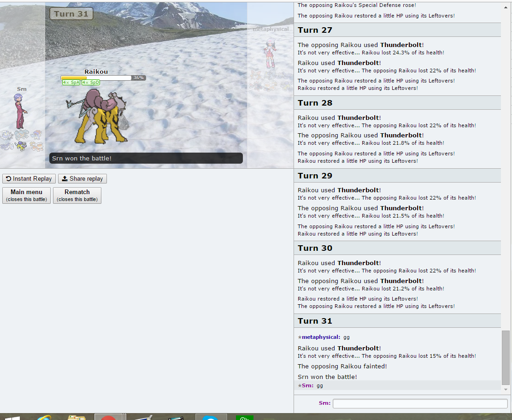Click the Srn label beside chat box
Screen dimensions: 512x420
(x=324, y=403)
